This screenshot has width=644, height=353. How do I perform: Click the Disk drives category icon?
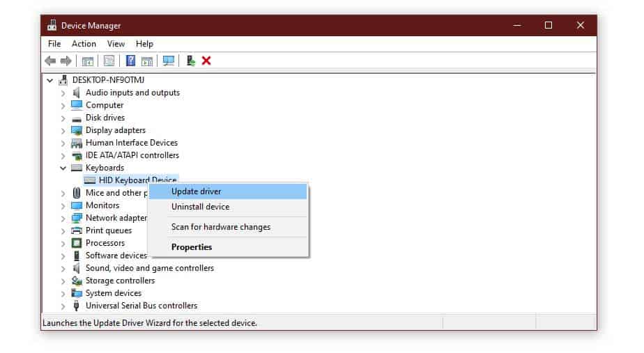click(x=77, y=119)
